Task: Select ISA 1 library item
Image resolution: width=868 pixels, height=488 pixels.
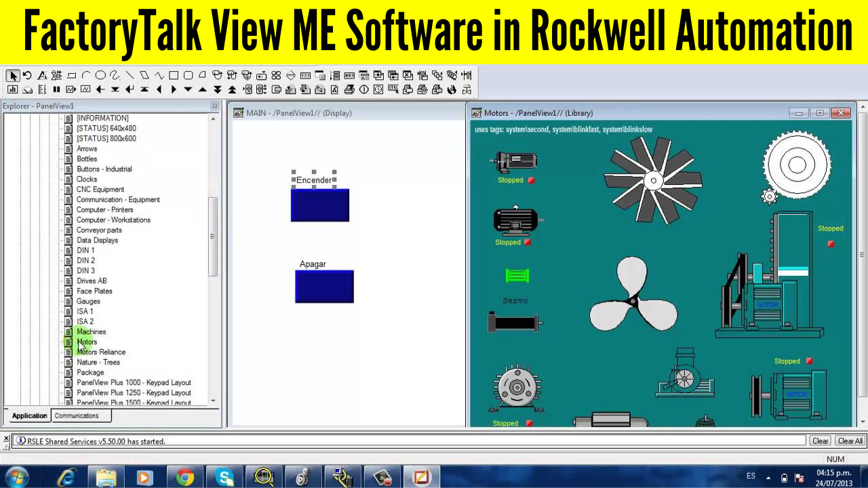Action: [85, 311]
